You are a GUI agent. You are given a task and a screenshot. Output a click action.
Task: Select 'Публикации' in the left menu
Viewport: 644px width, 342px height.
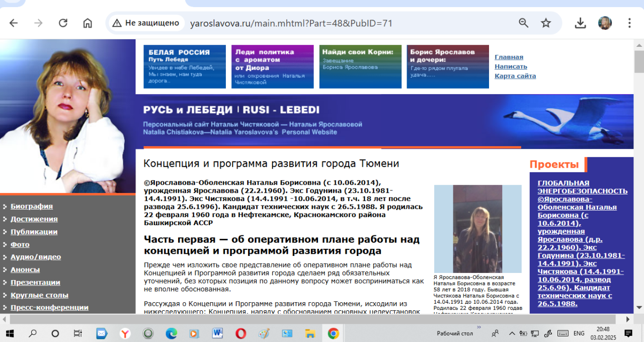click(x=34, y=232)
